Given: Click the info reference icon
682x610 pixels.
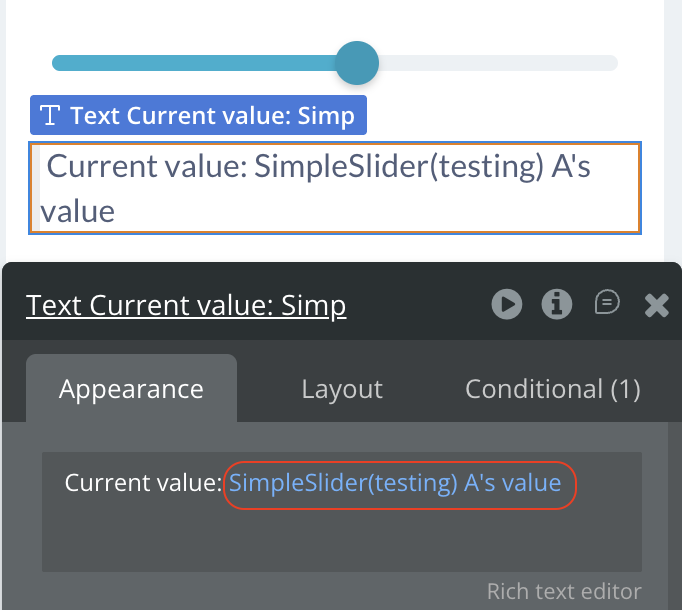Looking at the screenshot, I should coord(557,304).
